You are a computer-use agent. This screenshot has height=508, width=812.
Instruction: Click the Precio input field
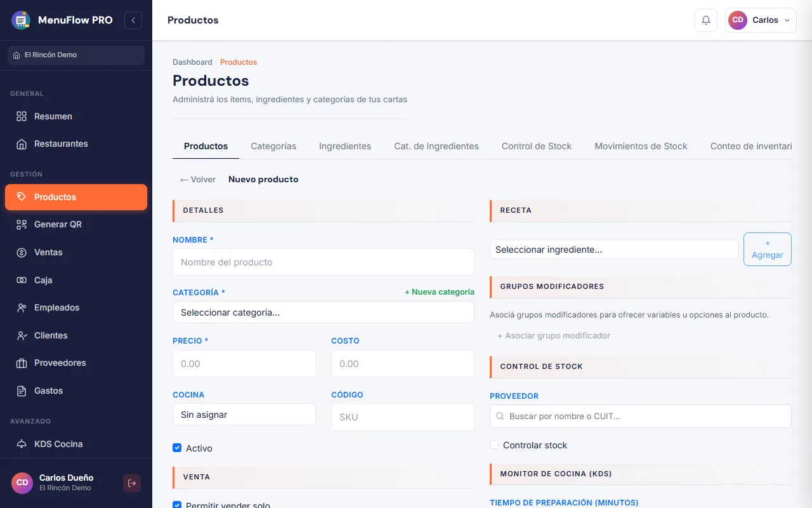pyautogui.click(x=244, y=364)
